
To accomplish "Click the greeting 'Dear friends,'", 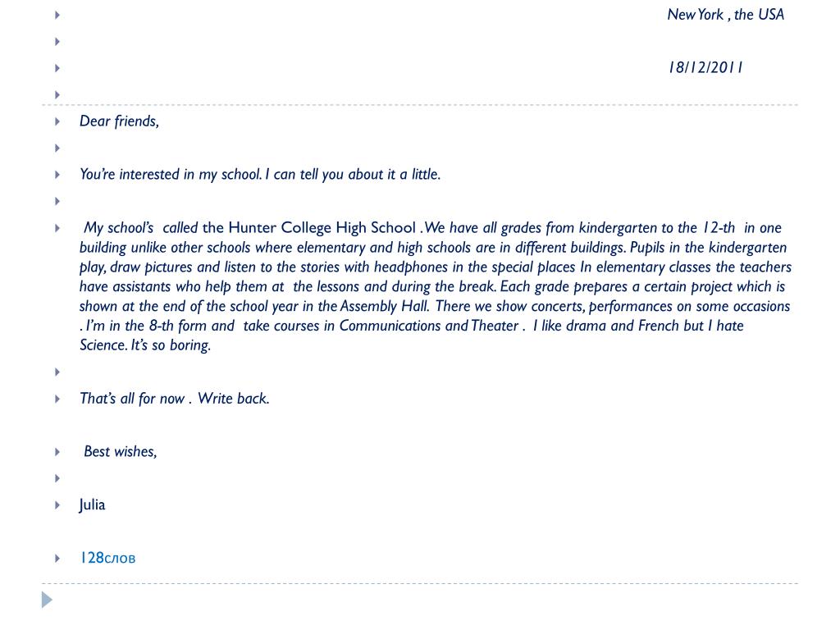I will (119, 121).
